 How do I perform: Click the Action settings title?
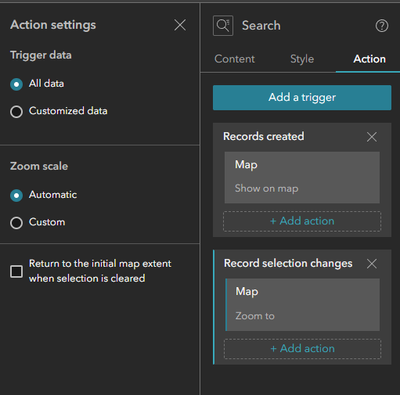click(53, 25)
